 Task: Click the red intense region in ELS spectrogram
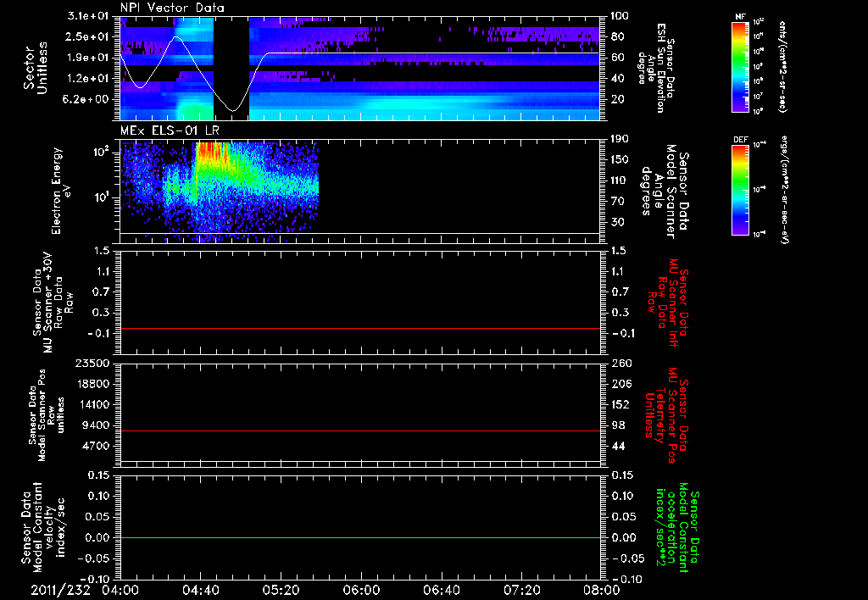click(x=211, y=151)
